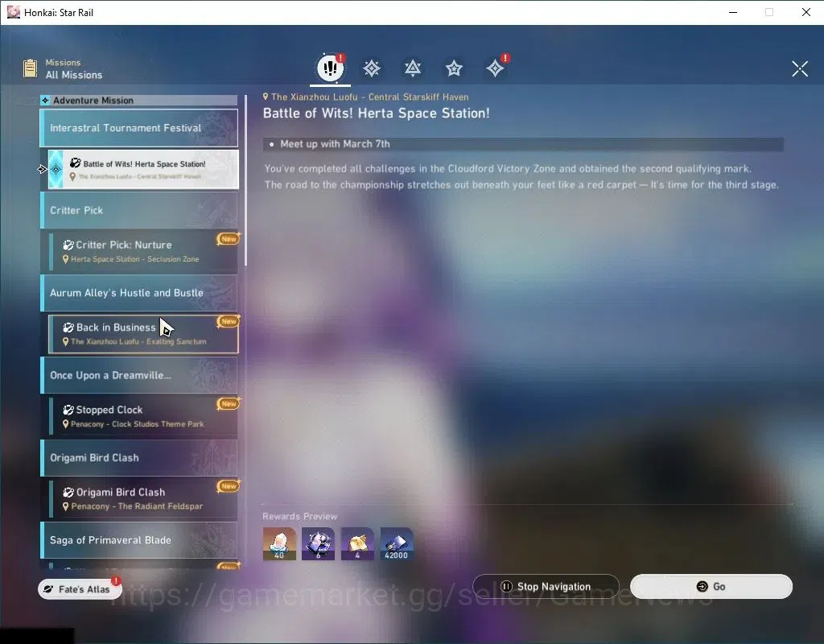The height and width of the screenshot is (644, 824).
Task: Click the pause icon in Stop Navigation
Action: pos(506,586)
